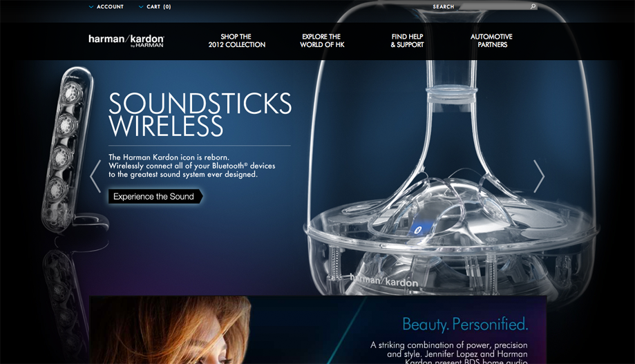Click the chevron next to Account
The height and width of the screenshot is (364, 635).
pos(91,7)
